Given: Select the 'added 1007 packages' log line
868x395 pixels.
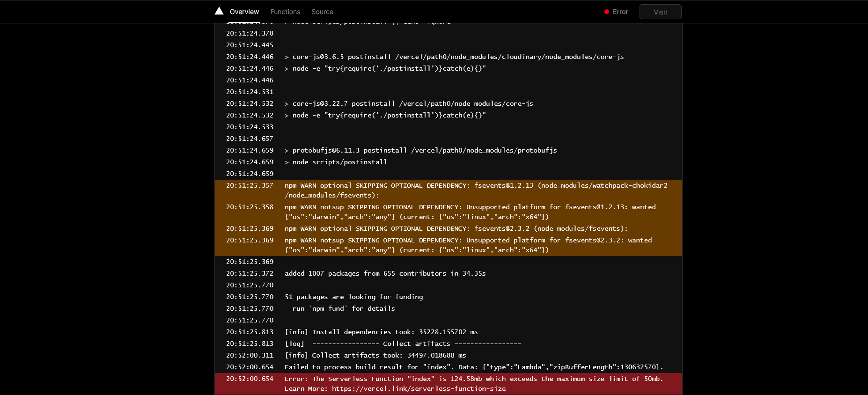Looking at the screenshot, I should 449,273.
